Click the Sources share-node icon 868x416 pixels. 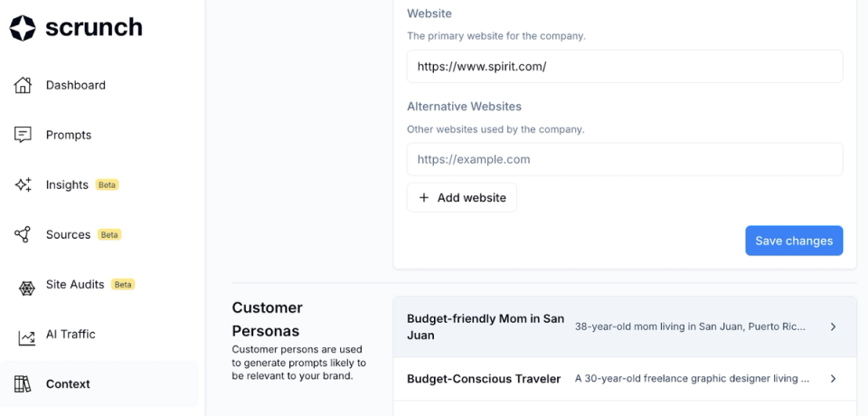coord(23,234)
